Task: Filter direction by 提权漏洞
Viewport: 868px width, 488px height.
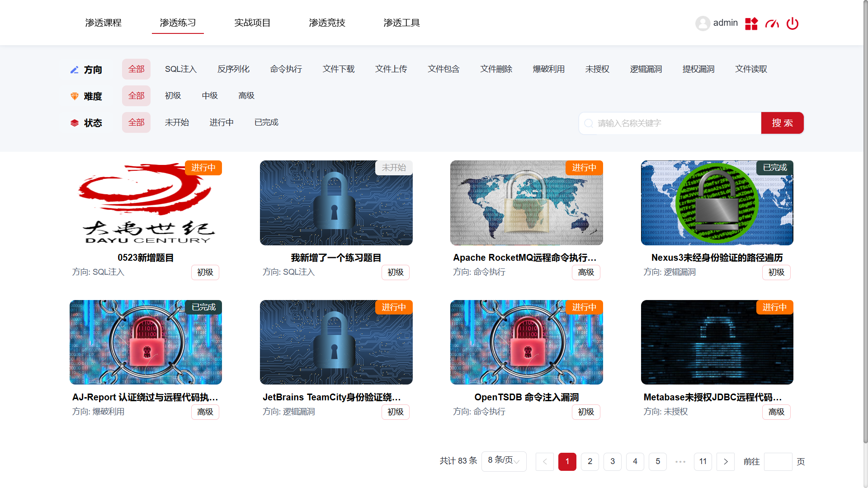Action: pos(698,69)
